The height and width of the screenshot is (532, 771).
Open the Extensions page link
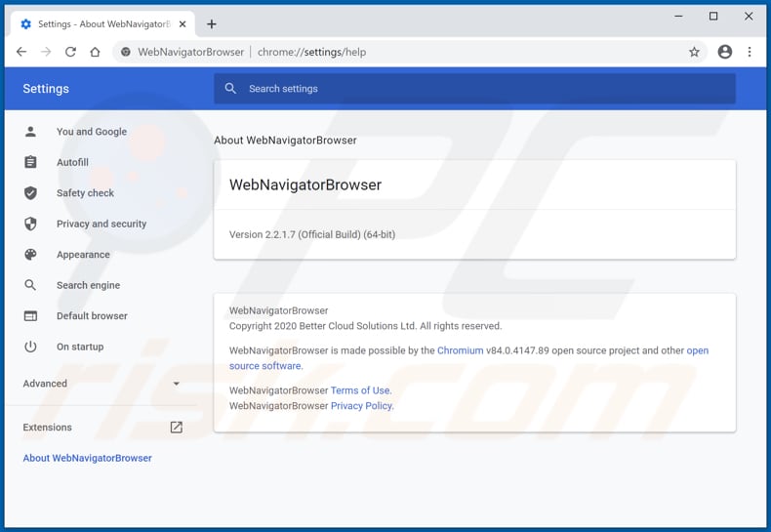point(47,428)
